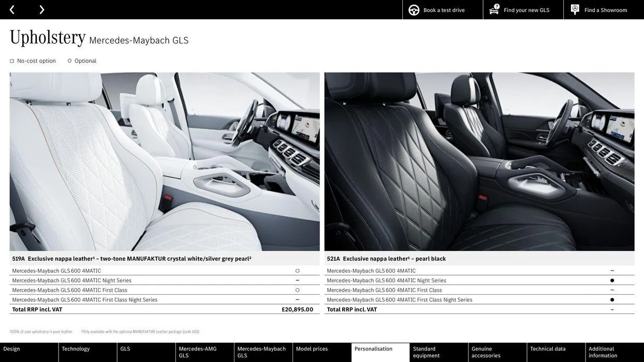The width and height of the screenshot is (644, 362).
Task: Click the crystal white interior image
Action: tap(165, 161)
